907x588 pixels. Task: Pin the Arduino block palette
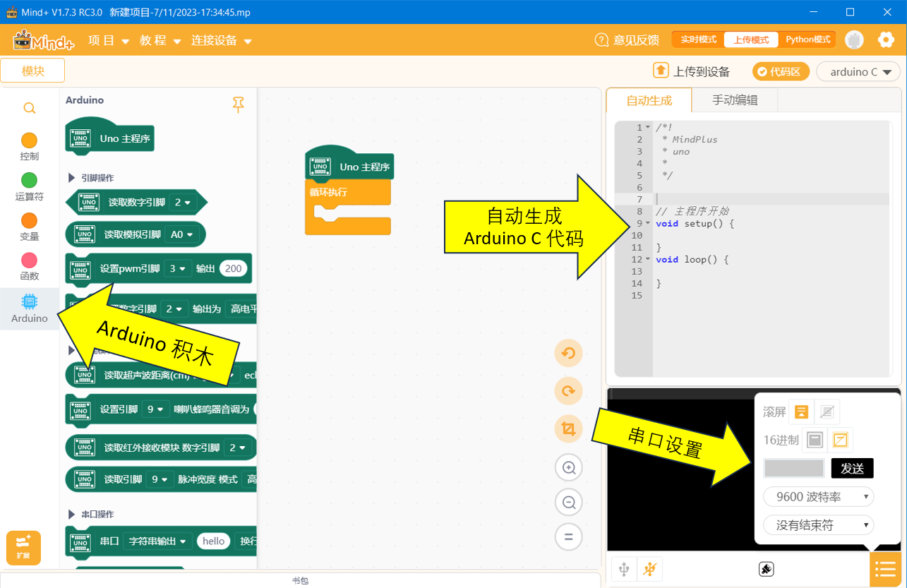pos(239,104)
